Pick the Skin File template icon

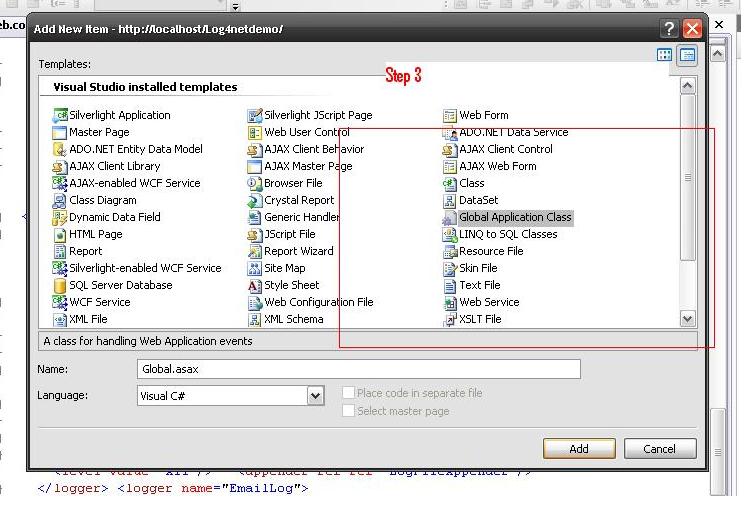coord(449,268)
